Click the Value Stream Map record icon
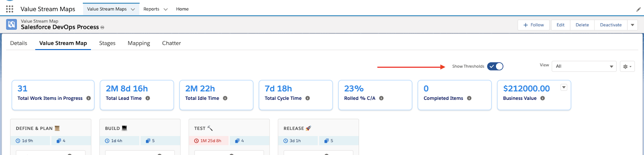 [12, 25]
